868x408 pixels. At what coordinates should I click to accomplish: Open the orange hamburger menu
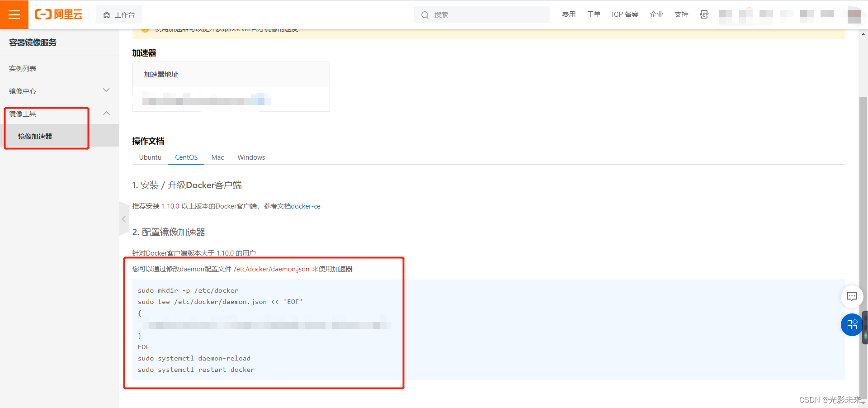[14, 14]
